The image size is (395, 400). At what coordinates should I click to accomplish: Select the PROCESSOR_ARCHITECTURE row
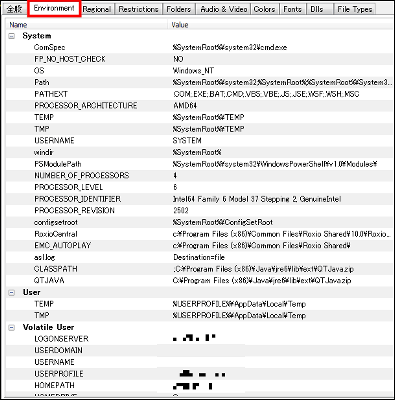199,106
